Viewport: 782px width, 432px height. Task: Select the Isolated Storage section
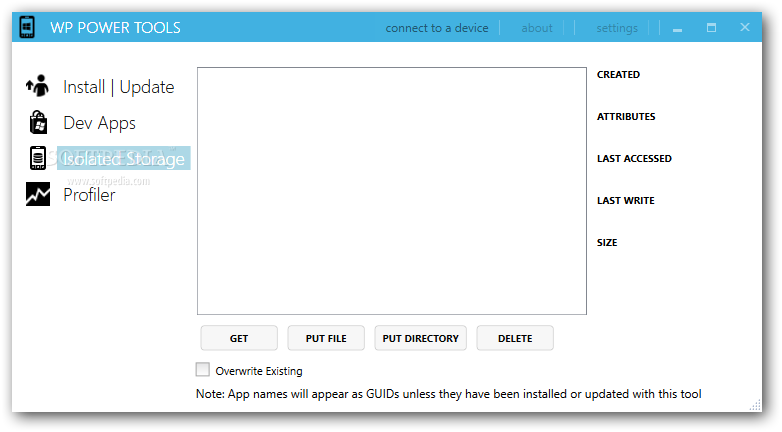coord(123,159)
